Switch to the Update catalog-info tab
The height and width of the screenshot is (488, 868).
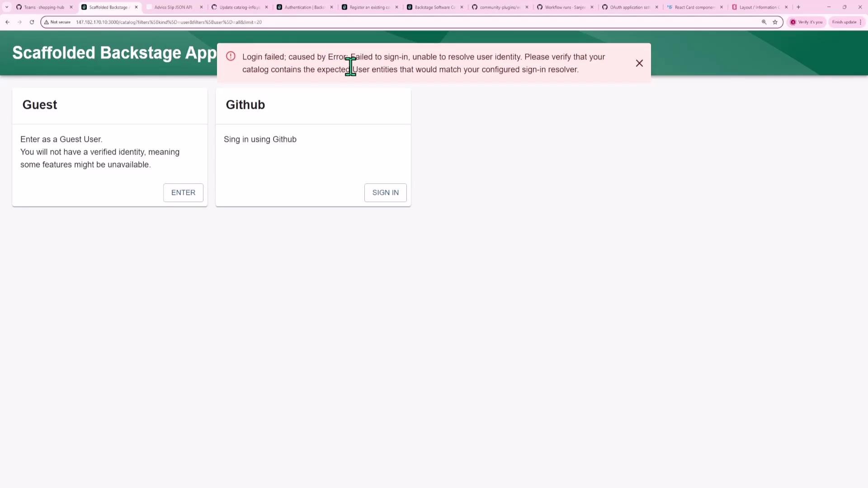click(240, 7)
